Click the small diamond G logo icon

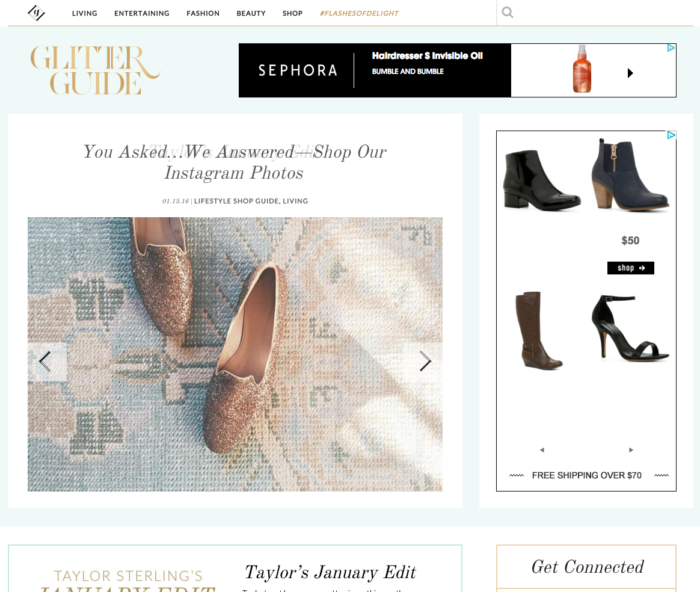click(36, 13)
